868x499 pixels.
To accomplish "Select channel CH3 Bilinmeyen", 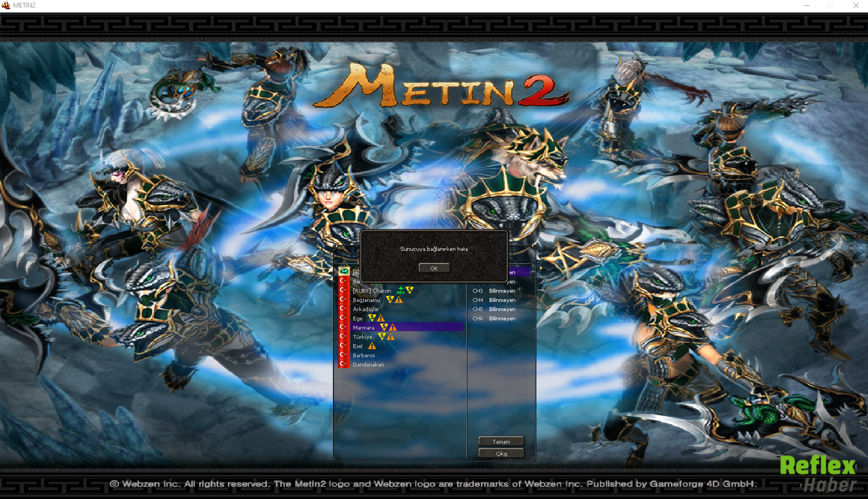I will [x=494, y=290].
